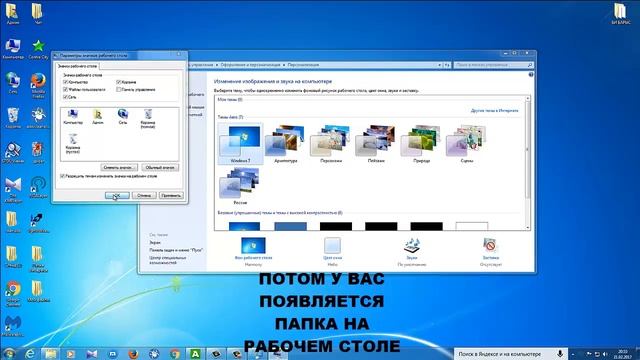Select white high-contrast theme thumbnail
Screen dimensions: 640x360
[471, 226]
